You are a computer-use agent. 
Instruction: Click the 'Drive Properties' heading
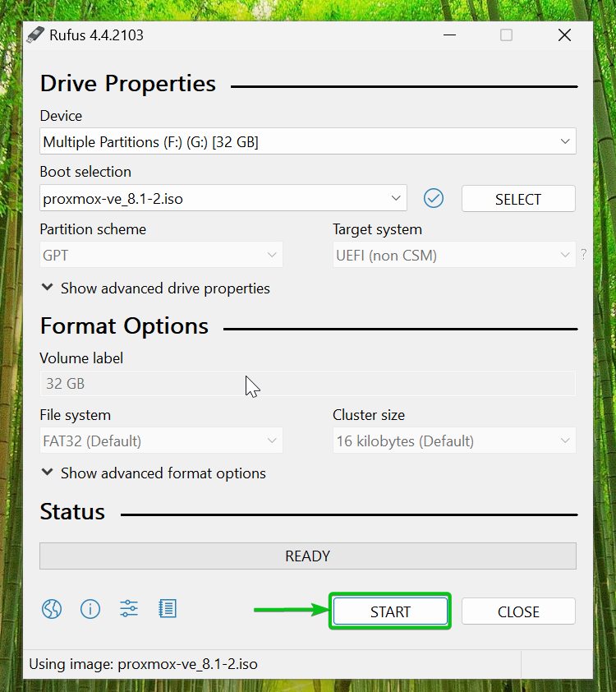[128, 83]
